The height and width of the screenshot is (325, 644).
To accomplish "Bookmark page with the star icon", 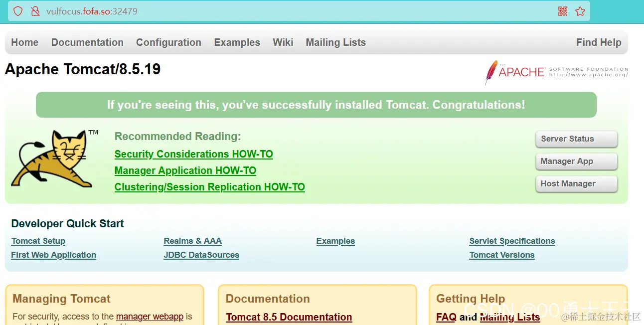I will coord(580,11).
